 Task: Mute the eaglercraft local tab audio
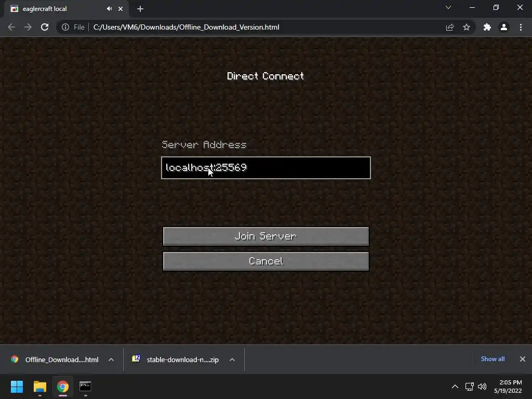click(x=109, y=9)
